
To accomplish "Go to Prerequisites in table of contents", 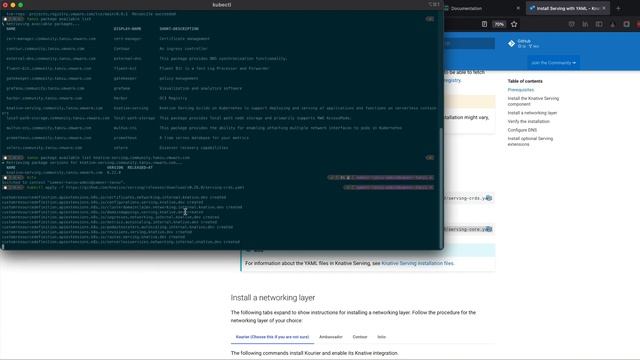I will click(520, 90).
